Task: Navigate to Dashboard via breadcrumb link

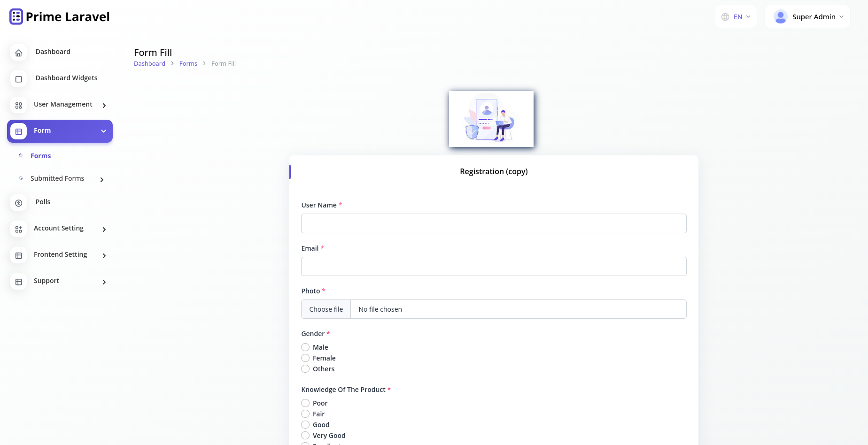Action: pyautogui.click(x=149, y=63)
